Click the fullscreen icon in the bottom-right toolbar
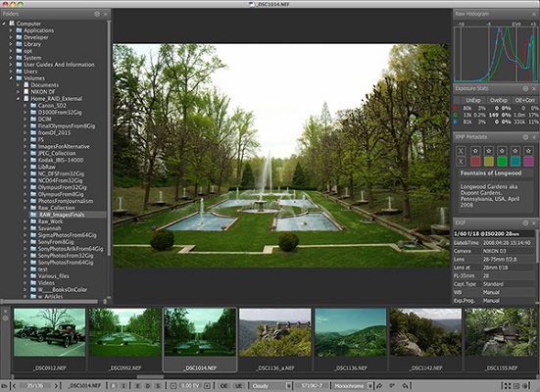The height and width of the screenshot is (392, 540). tap(508, 386)
